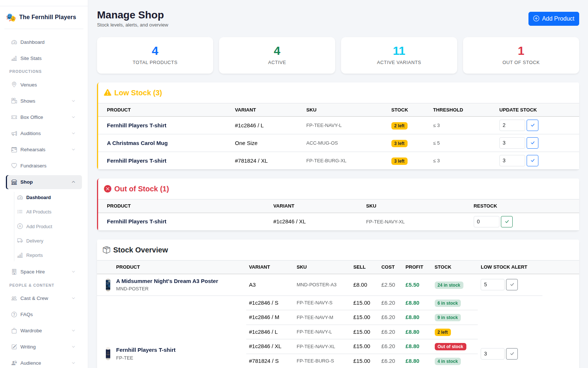Click the '24 in stock' badge
The width and height of the screenshot is (588, 368).
click(x=449, y=285)
